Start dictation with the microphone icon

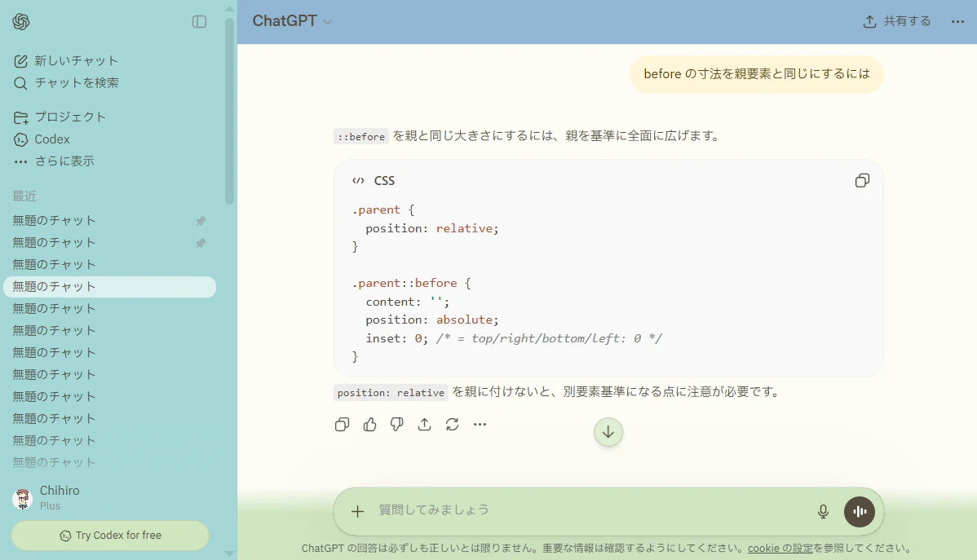coord(823,511)
